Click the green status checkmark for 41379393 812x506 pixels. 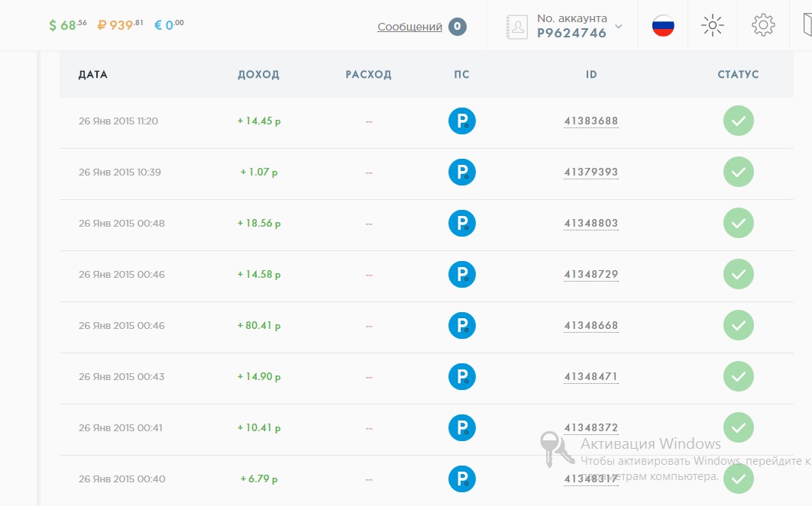[739, 172]
